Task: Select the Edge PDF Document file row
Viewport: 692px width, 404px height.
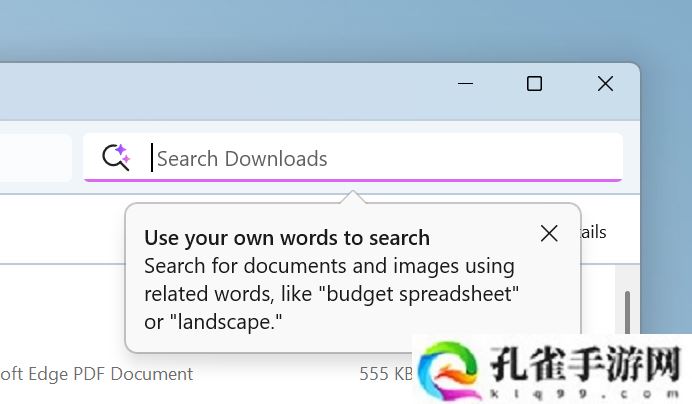Action: click(100, 374)
